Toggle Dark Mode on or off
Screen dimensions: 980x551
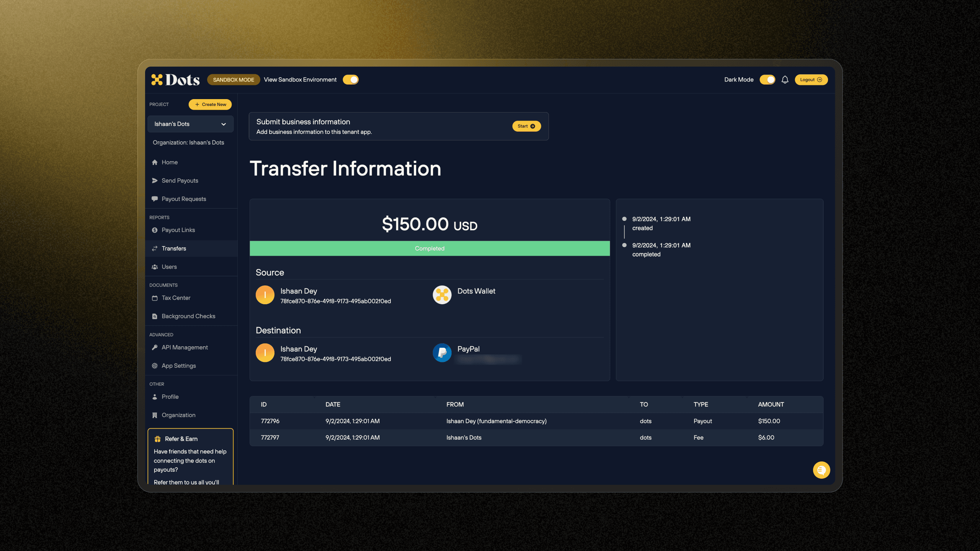click(x=767, y=79)
